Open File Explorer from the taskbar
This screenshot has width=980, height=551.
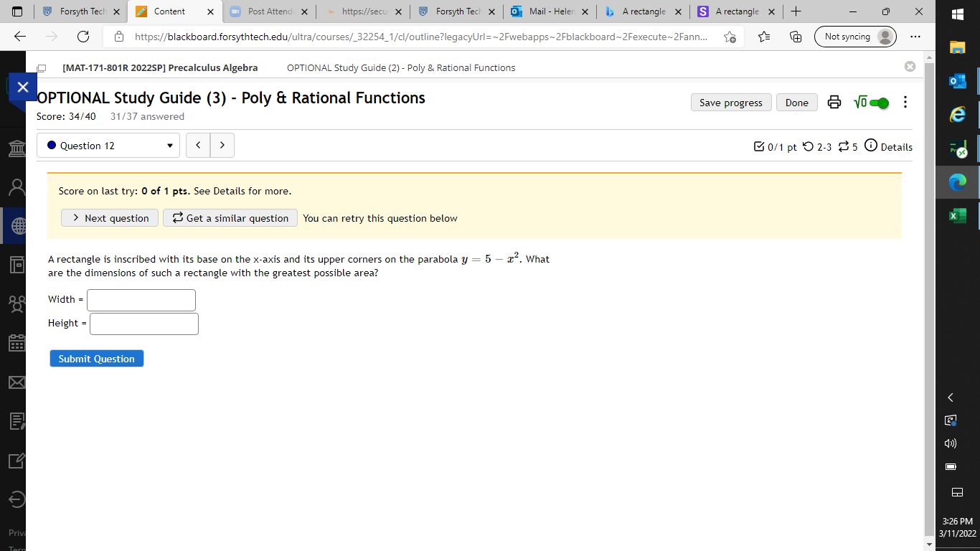pyautogui.click(x=958, y=47)
